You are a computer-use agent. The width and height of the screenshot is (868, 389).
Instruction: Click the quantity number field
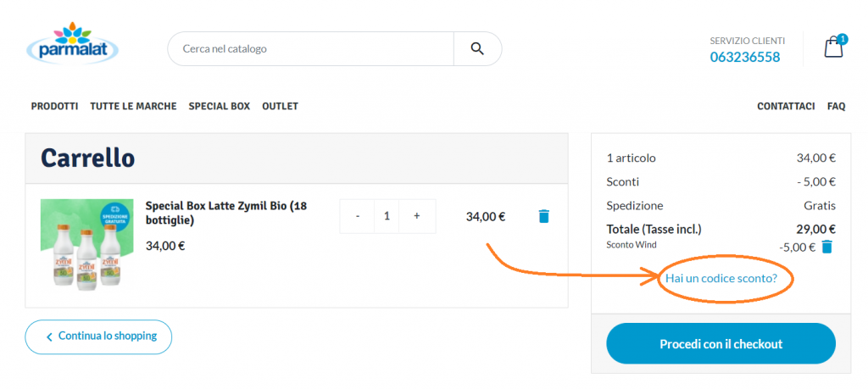click(x=387, y=216)
